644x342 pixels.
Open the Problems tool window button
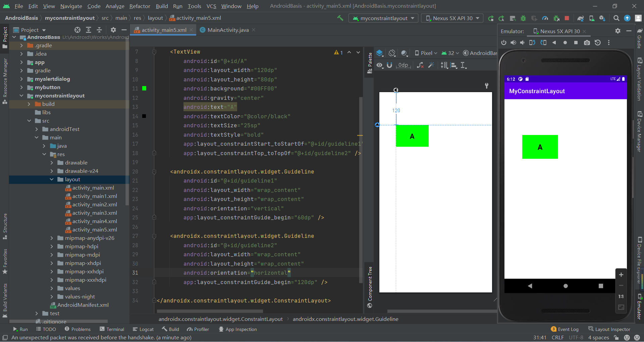pos(77,329)
